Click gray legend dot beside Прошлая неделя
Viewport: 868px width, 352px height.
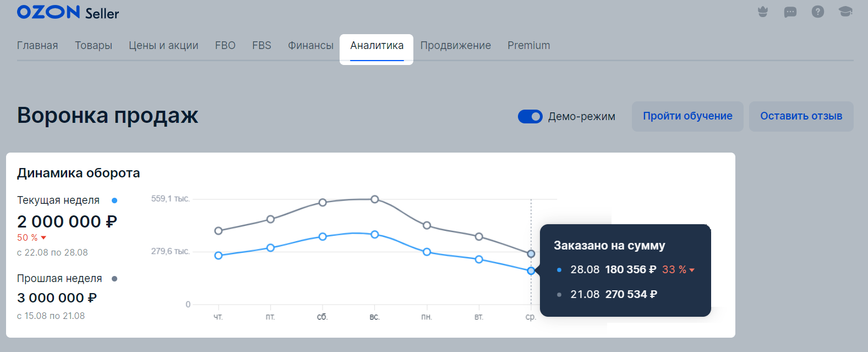(114, 279)
